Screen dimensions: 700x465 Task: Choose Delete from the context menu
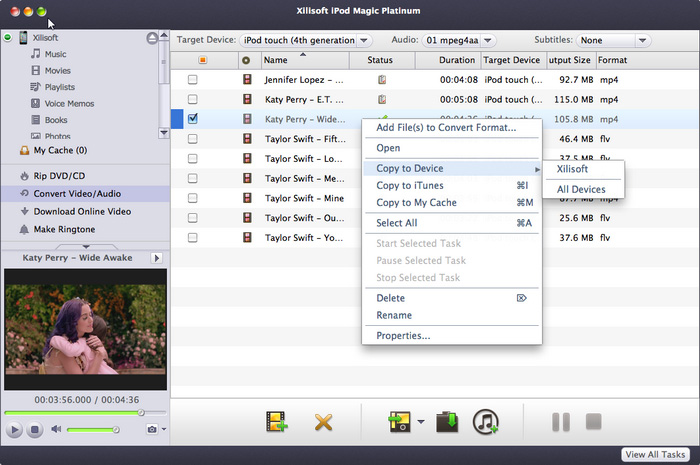[452, 298]
